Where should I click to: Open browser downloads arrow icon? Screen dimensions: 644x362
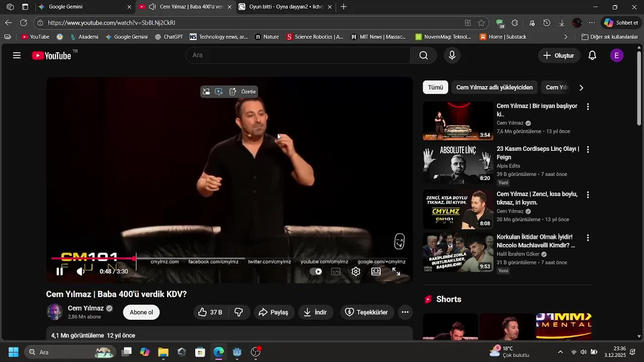click(561, 23)
